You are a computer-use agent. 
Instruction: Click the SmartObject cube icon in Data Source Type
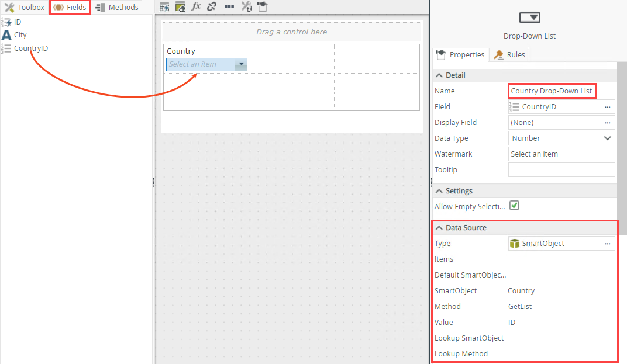pyautogui.click(x=515, y=243)
